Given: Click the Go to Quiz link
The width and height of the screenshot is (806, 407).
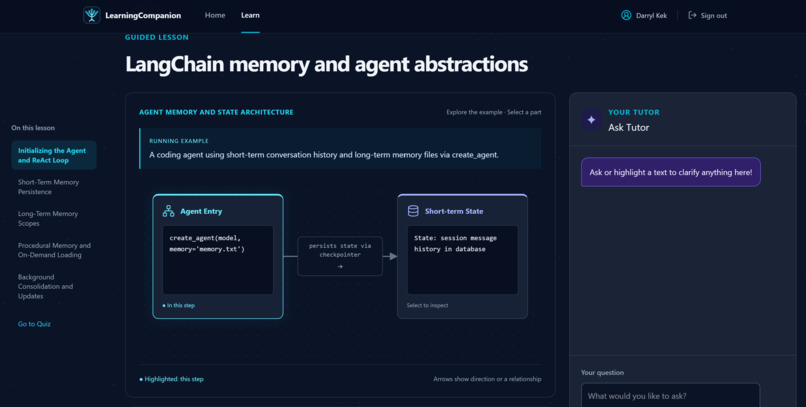Looking at the screenshot, I should 34,324.
